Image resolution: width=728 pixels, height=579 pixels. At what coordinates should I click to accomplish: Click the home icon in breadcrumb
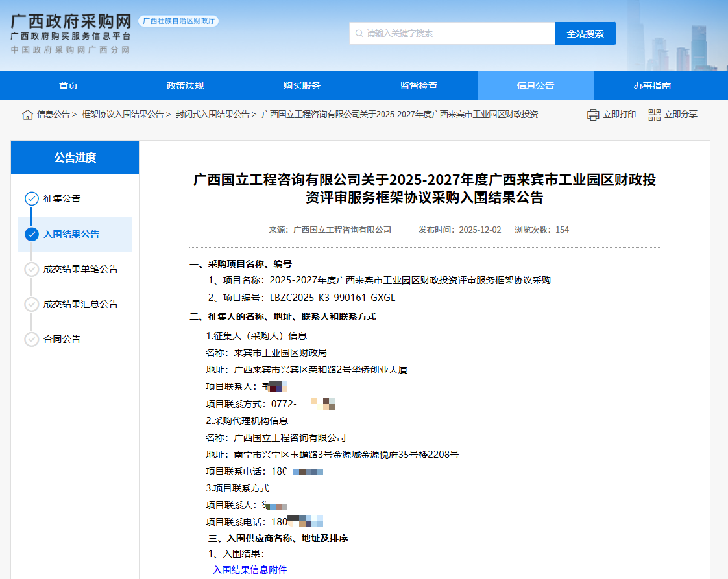(x=27, y=115)
